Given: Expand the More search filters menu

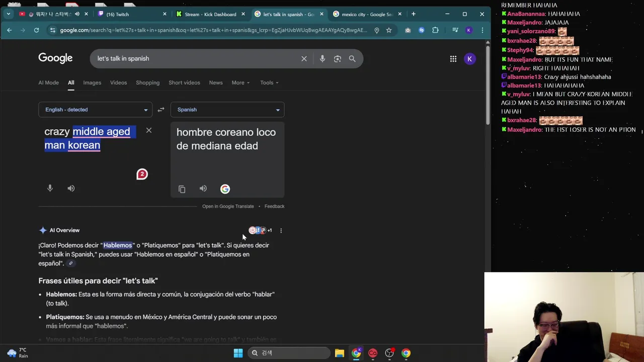Looking at the screenshot, I should coord(240,82).
